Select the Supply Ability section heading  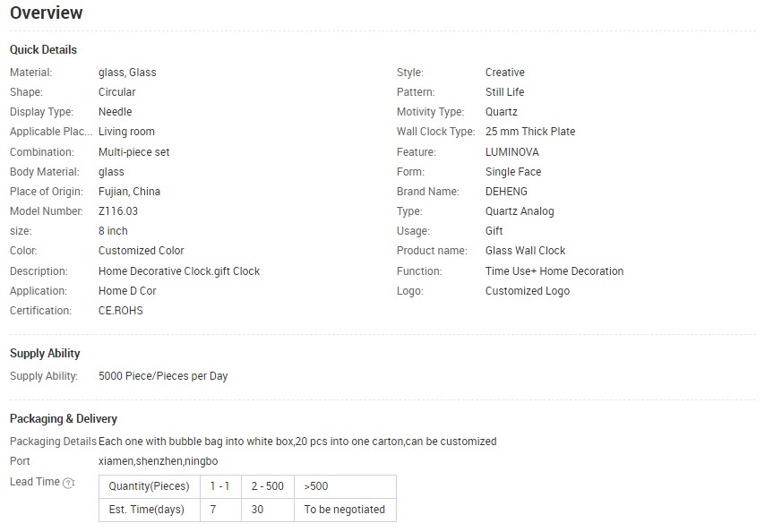tap(45, 354)
